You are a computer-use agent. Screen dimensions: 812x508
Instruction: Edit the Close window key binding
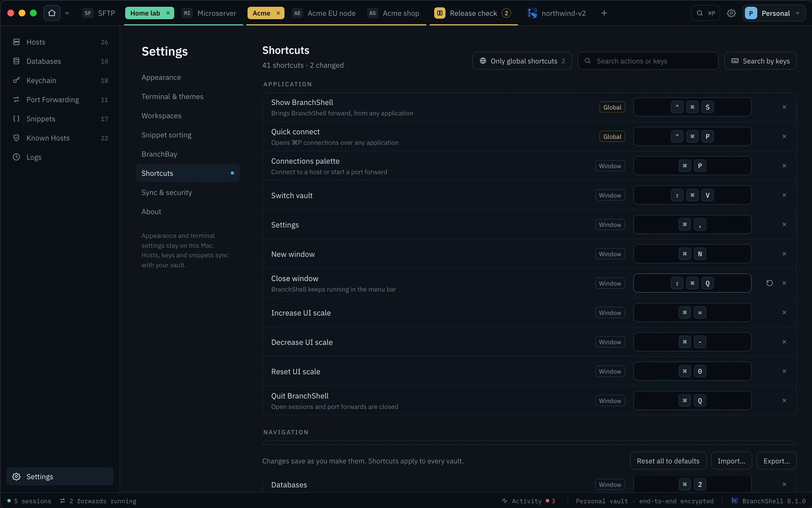click(692, 283)
